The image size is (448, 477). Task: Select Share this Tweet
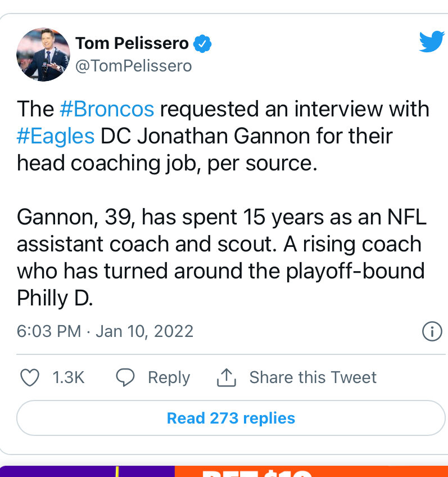[x=313, y=377]
